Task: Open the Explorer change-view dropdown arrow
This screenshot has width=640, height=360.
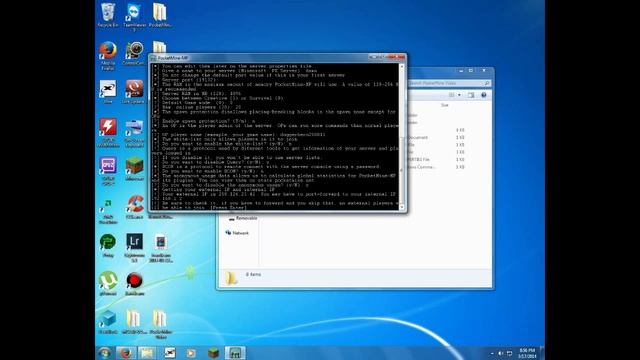Action: 460,95
